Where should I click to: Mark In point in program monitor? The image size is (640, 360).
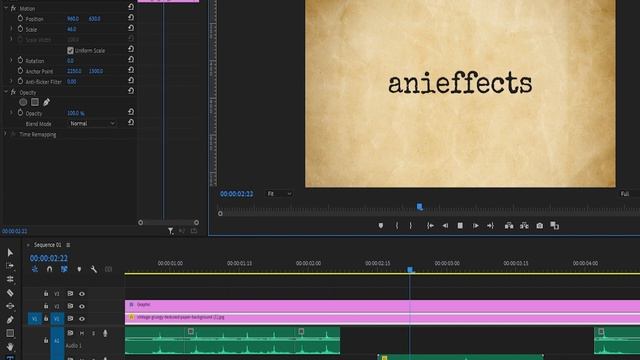397,225
